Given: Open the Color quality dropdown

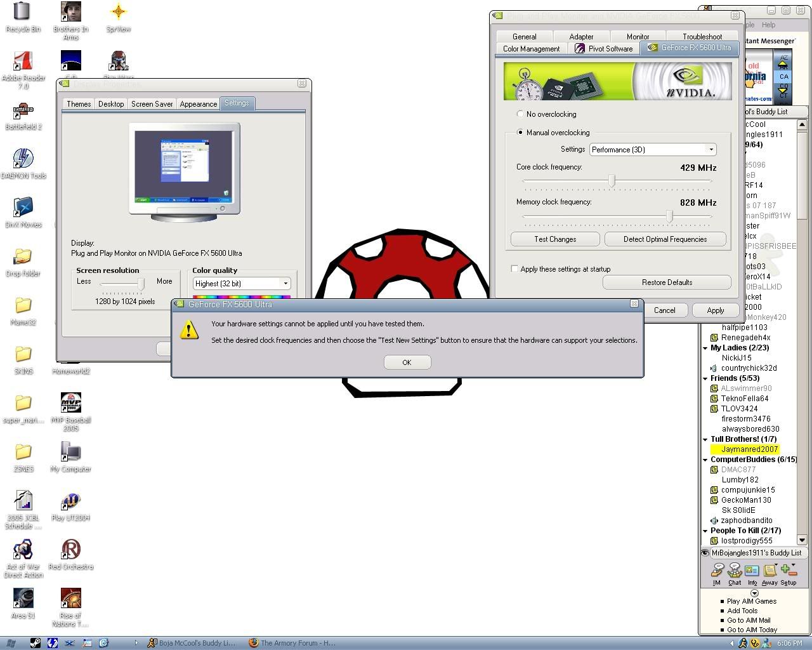Looking at the screenshot, I should [242, 284].
